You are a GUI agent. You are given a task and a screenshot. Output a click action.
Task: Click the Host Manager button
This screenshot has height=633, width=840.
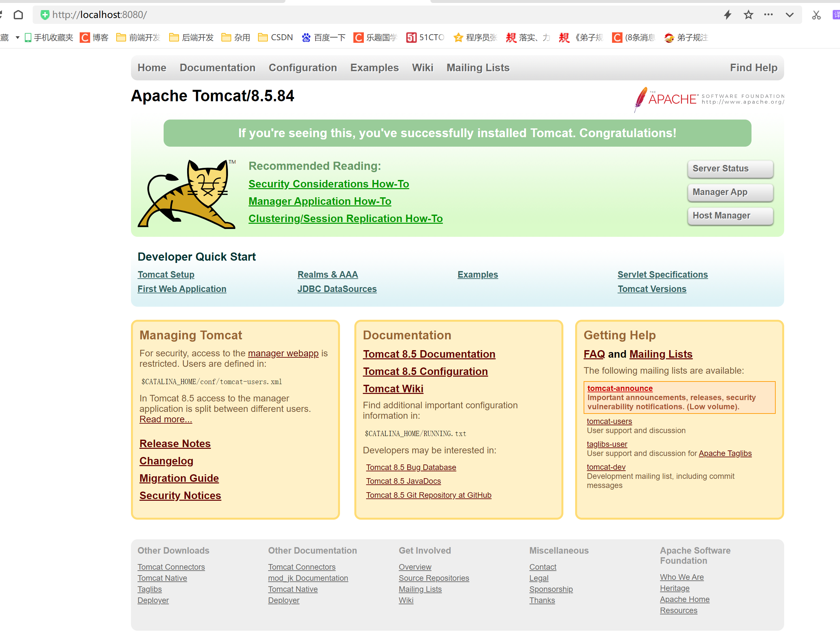(730, 216)
